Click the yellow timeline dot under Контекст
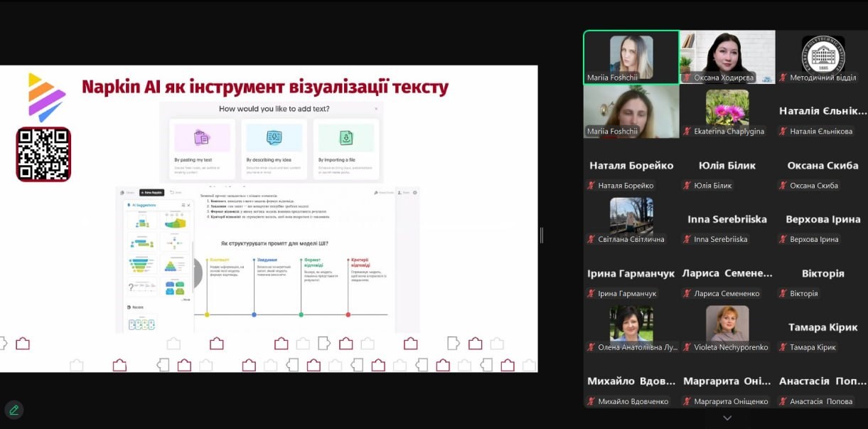This screenshot has width=868, height=429. pyautogui.click(x=207, y=314)
